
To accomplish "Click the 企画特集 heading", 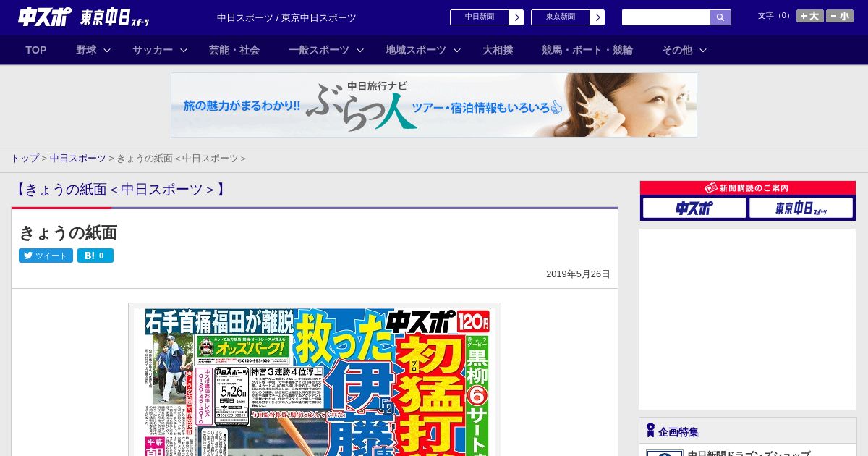I will (678, 432).
